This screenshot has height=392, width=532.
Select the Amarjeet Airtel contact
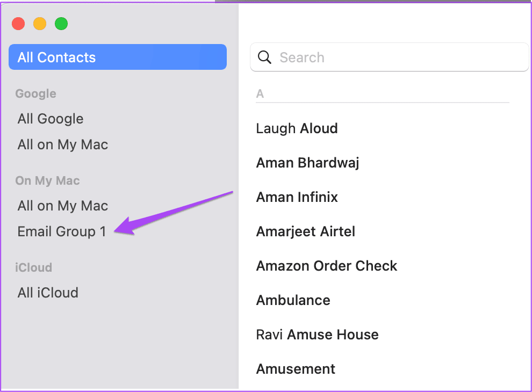[305, 231]
